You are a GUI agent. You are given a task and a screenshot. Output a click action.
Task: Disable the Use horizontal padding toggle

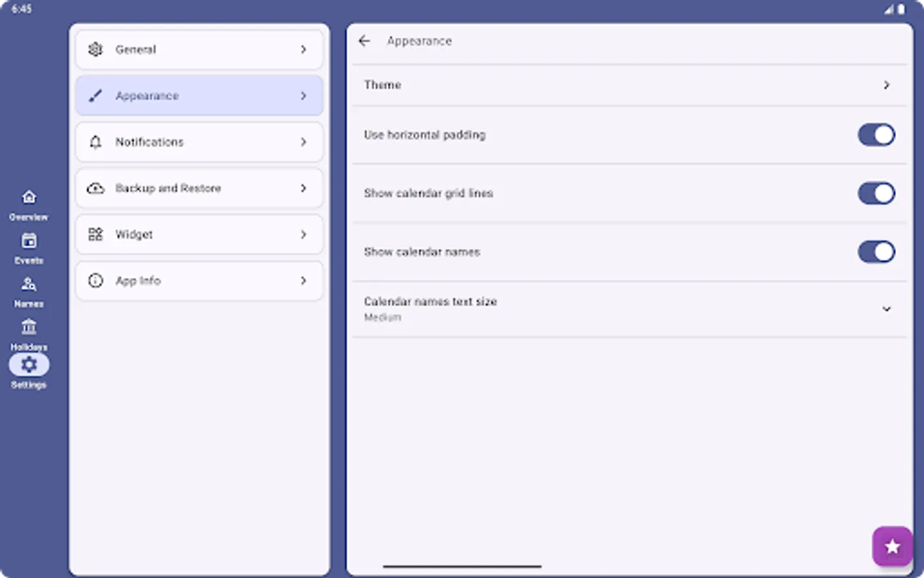tap(877, 135)
